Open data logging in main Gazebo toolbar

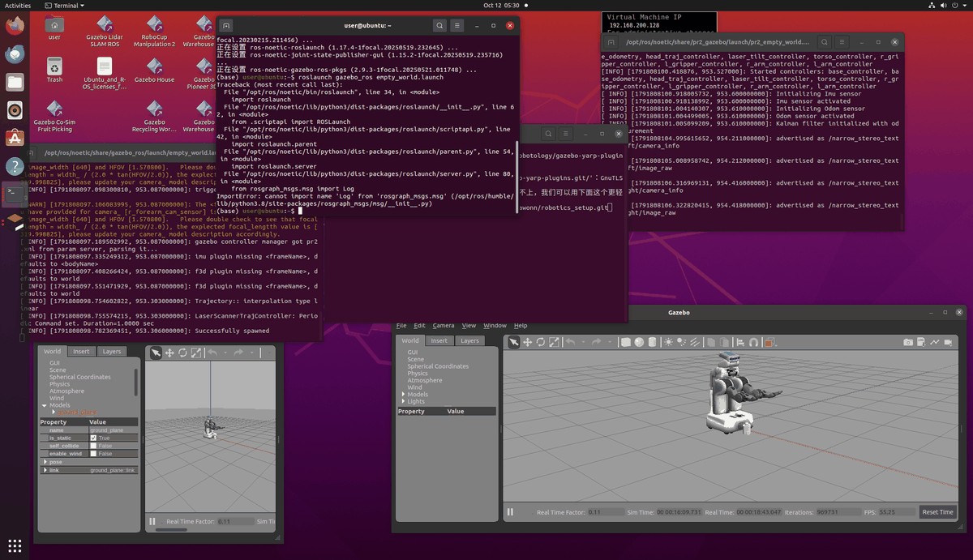coord(923,342)
